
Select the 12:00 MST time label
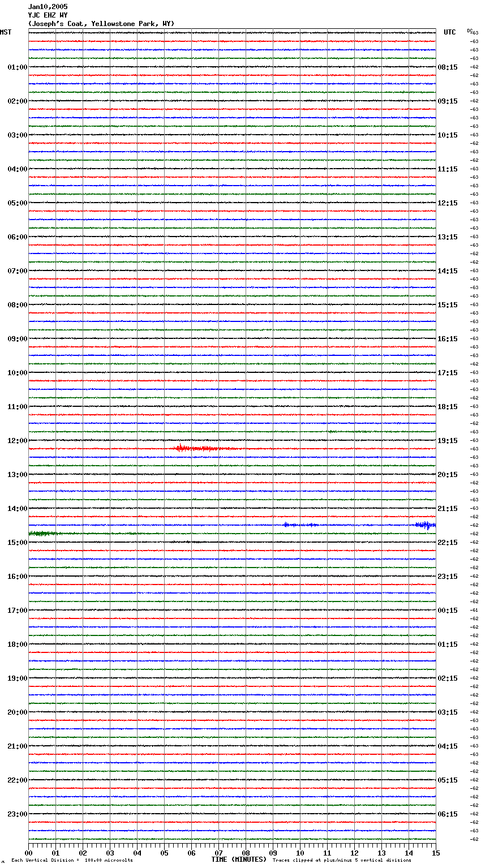[18, 441]
